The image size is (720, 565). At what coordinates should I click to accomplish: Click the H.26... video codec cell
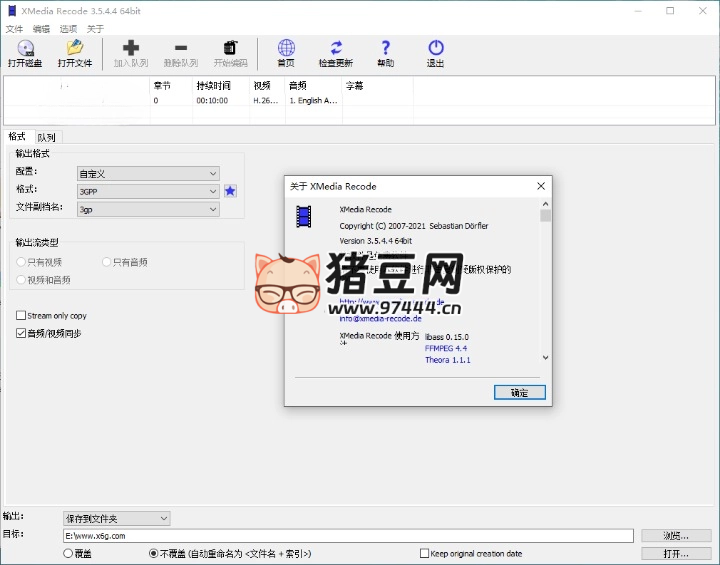coord(266,101)
